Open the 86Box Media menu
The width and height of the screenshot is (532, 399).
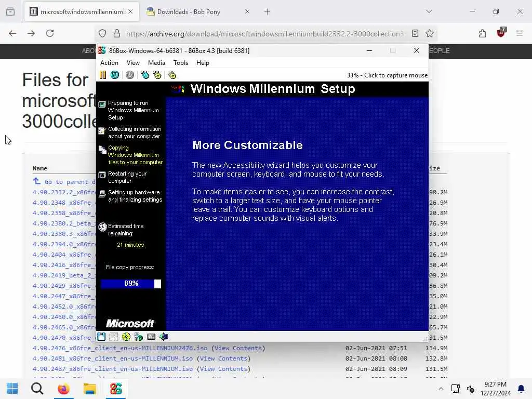(156, 63)
